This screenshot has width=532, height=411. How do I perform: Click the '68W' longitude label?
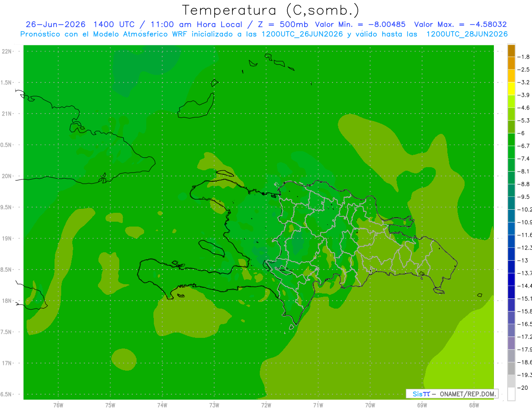coord(474,405)
